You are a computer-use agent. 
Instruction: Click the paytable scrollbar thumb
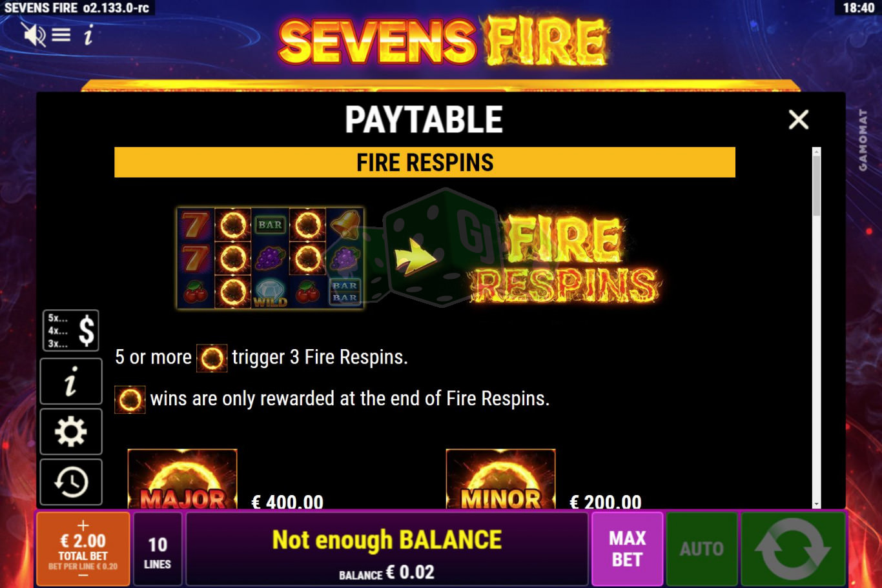817,186
